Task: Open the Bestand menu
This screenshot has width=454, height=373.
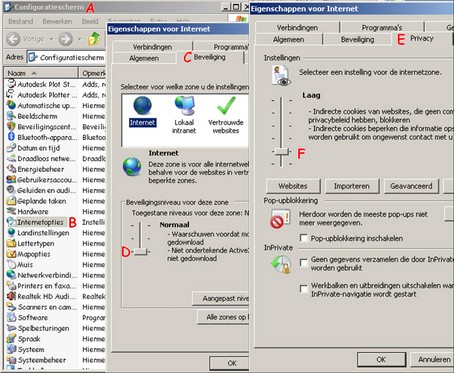Action: click(x=21, y=21)
